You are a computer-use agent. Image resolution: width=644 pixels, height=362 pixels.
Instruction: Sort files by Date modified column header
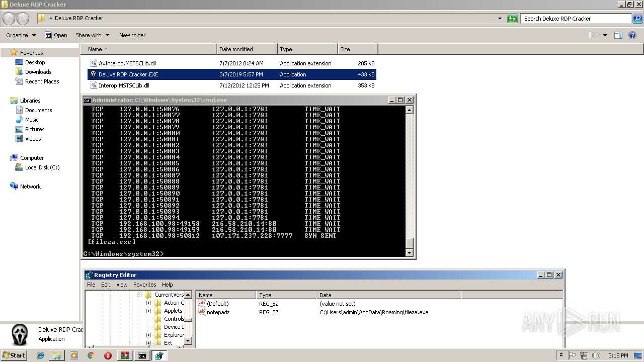tap(247, 49)
